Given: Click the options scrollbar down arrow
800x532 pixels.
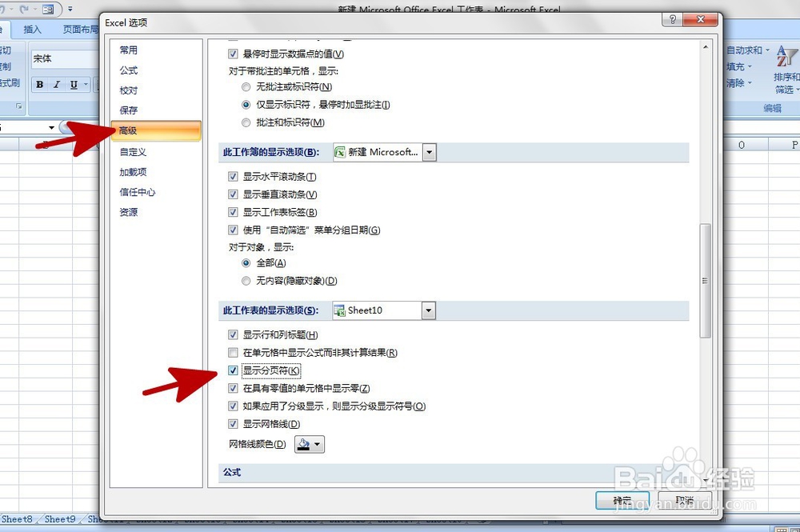Looking at the screenshot, I should click(x=705, y=481).
